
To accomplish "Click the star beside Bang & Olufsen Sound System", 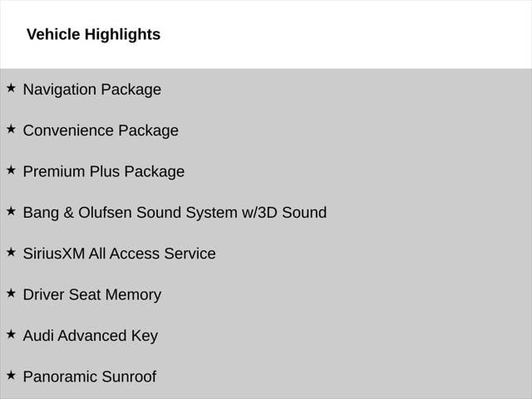I will coord(11,211).
